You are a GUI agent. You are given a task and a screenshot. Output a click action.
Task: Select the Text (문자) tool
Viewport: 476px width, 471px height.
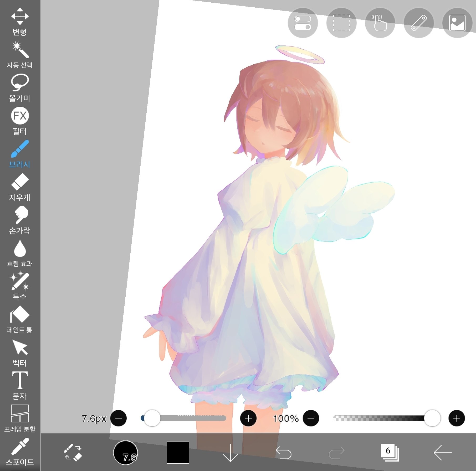(x=20, y=386)
